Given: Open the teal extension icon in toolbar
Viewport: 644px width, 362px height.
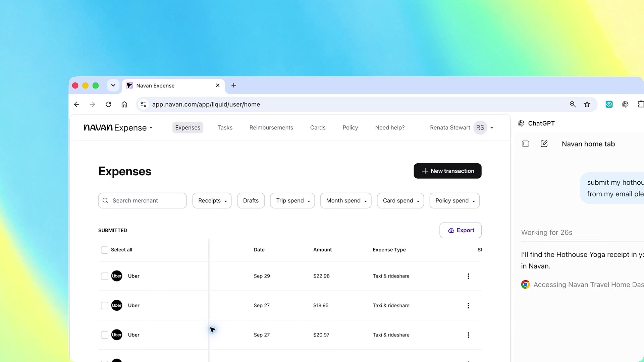Looking at the screenshot, I should [x=609, y=105].
